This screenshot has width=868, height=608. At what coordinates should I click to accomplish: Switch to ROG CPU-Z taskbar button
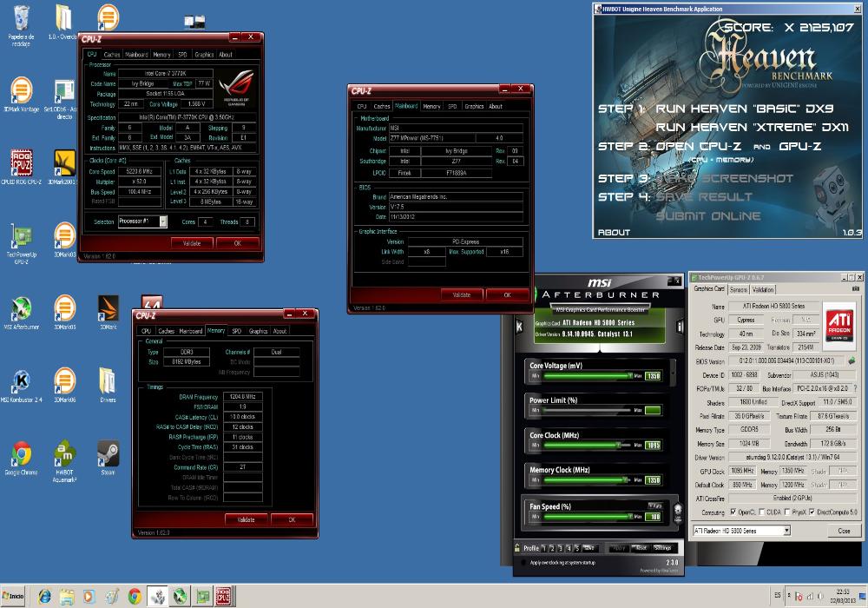click(224, 597)
